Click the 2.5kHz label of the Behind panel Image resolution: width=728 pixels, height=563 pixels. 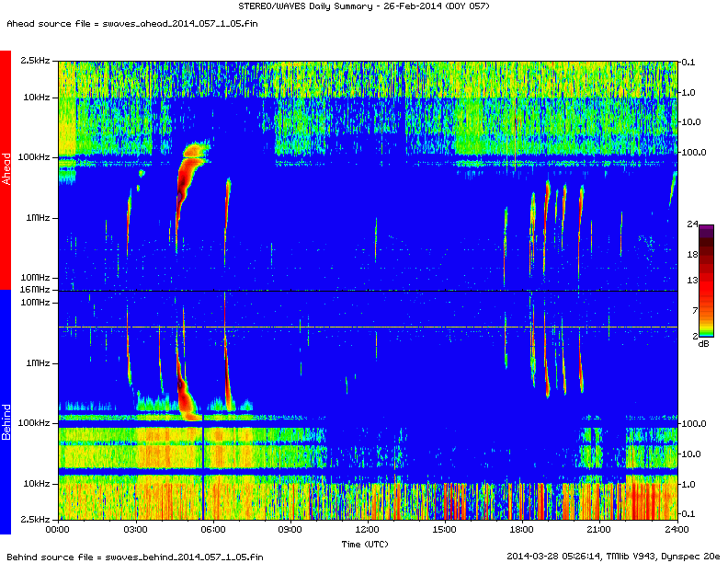[35, 520]
